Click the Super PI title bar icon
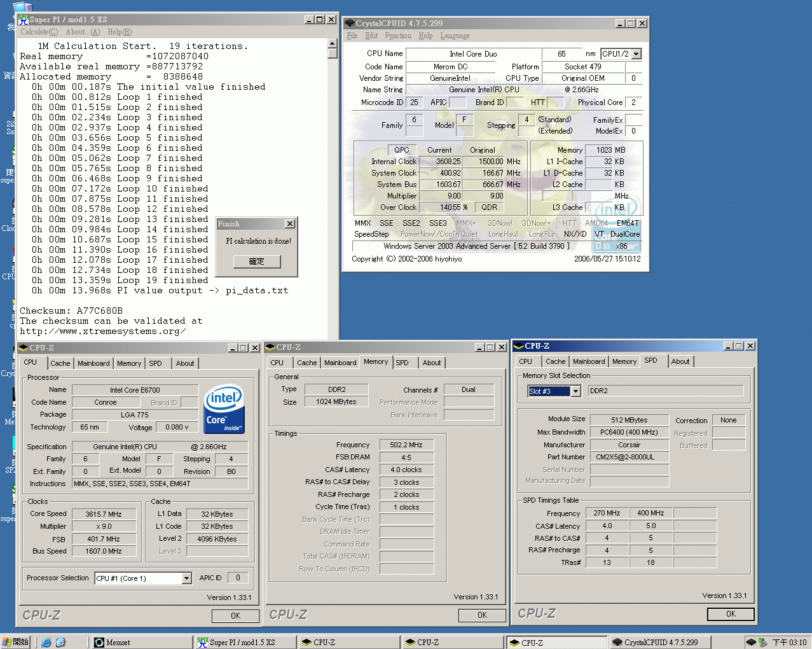The image size is (812, 649). 23,20
